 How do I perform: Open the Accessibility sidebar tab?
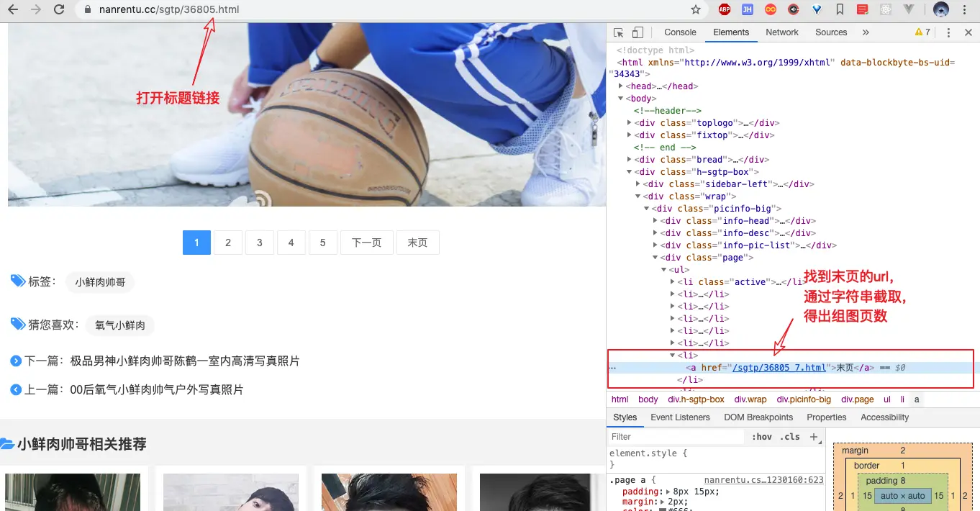point(884,417)
